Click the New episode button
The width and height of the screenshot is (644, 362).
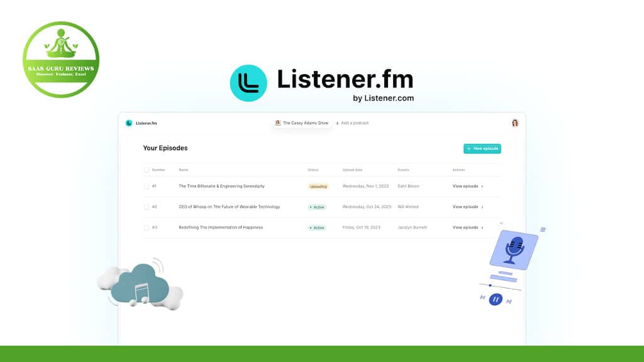[x=482, y=148]
